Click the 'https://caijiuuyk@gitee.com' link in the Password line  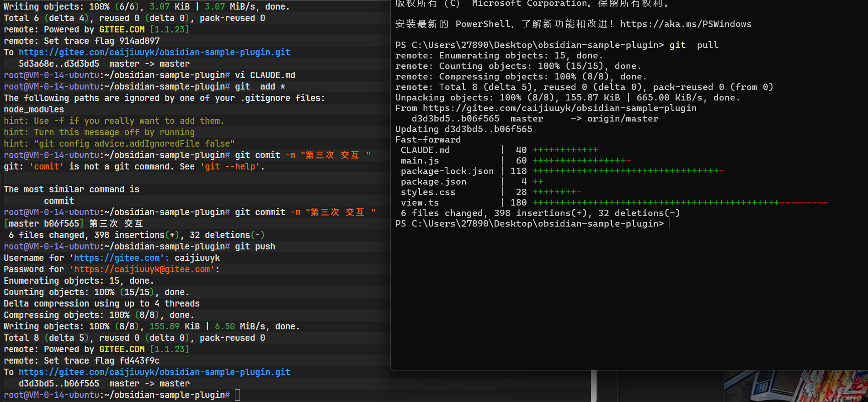(142, 270)
